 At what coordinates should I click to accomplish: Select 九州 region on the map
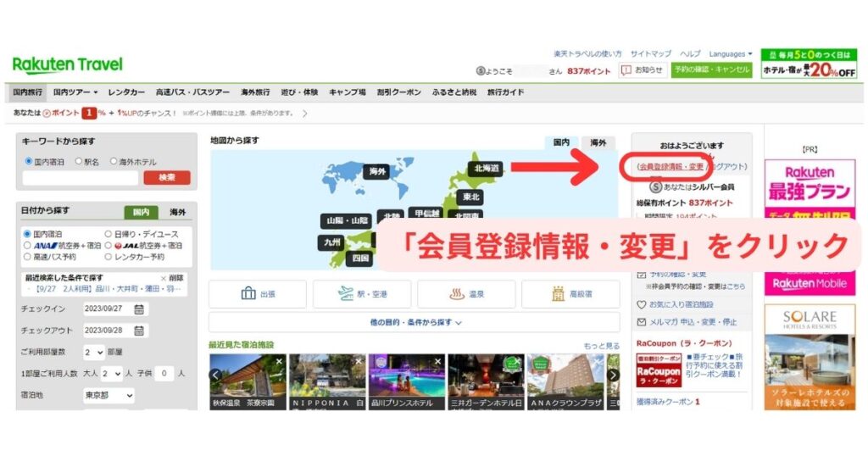pos(332,242)
